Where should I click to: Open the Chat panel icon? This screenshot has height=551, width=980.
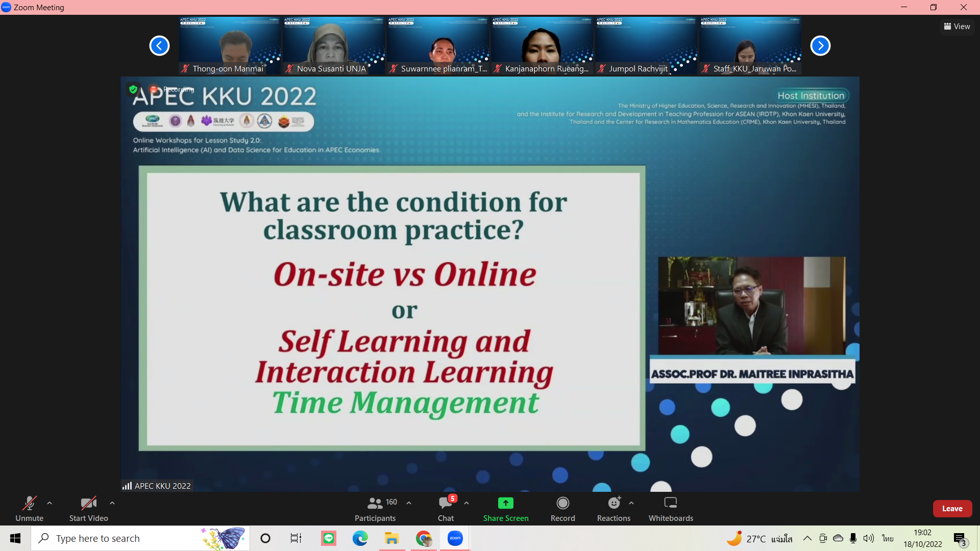click(x=446, y=504)
